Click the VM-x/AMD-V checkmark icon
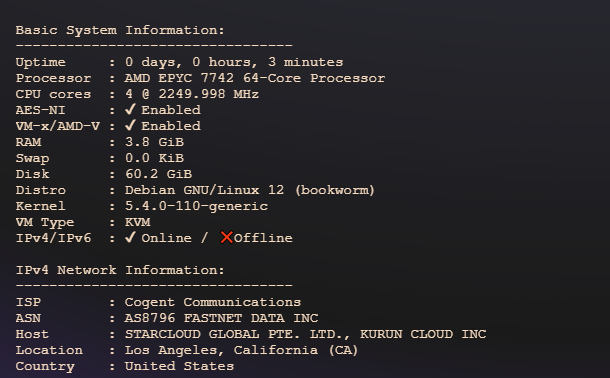The image size is (610, 378). pos(130,126)
